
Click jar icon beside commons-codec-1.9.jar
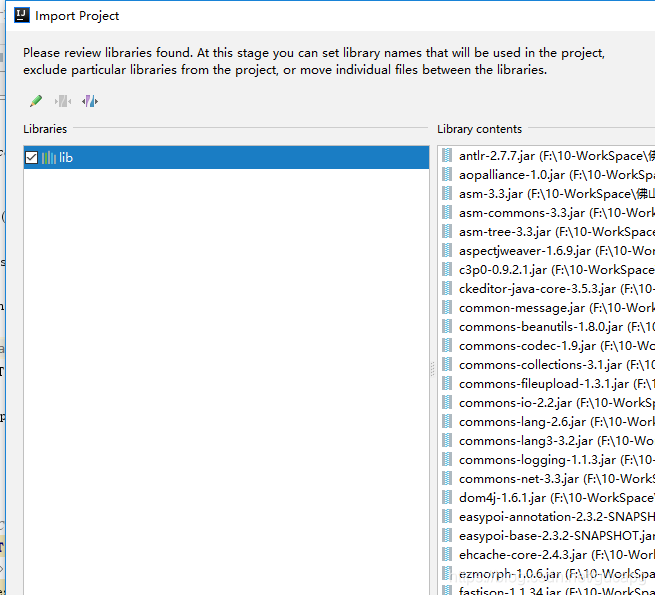point(447,346)
